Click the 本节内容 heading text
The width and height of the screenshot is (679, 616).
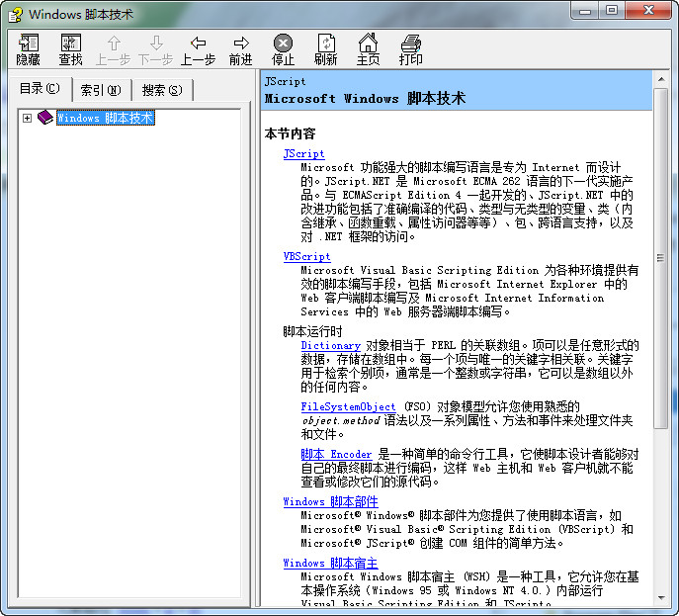(x=290, y=133)
